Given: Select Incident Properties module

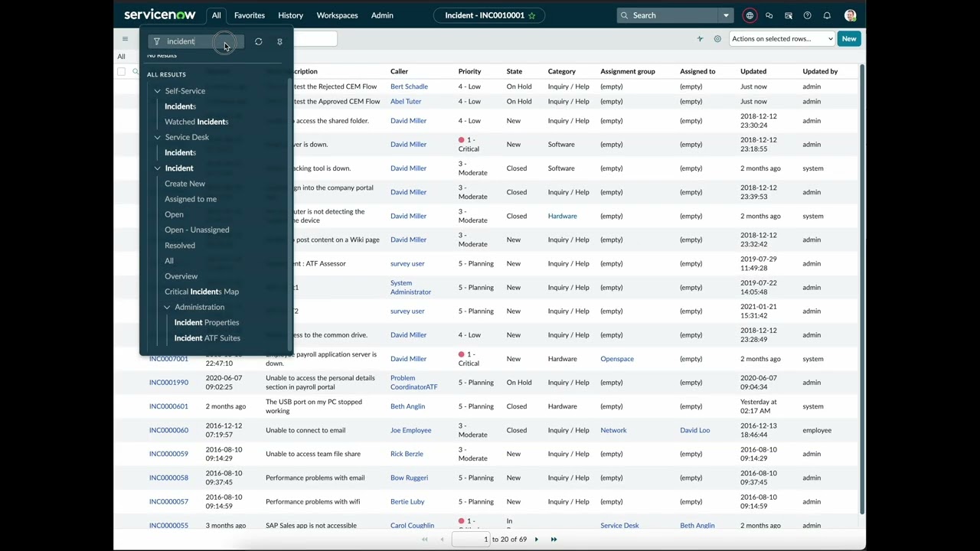Looking at the screenshot, I should (x=207, y=322).
